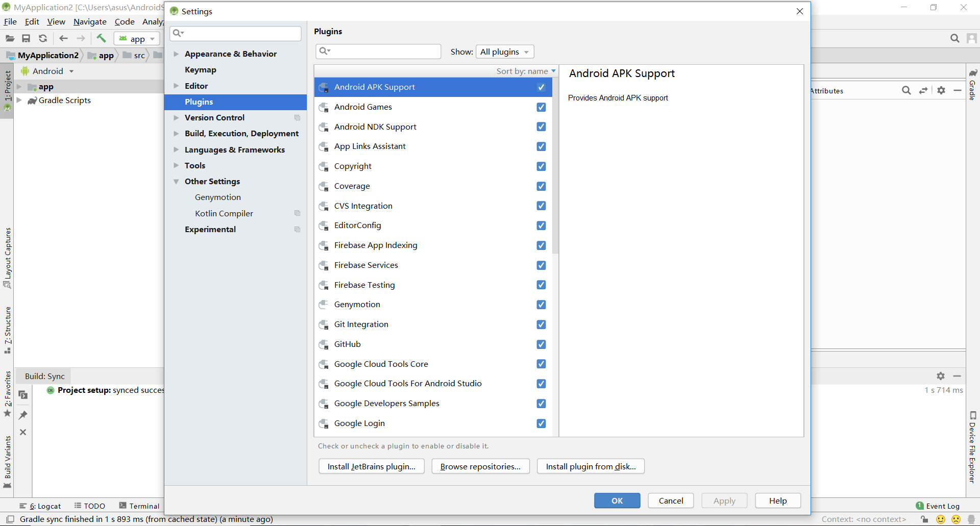Switch to the Terminal tool tab

139,506
